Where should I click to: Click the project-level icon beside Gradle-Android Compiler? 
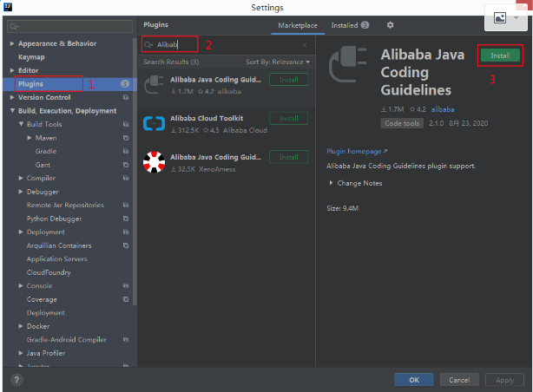(x=126, y=339)
